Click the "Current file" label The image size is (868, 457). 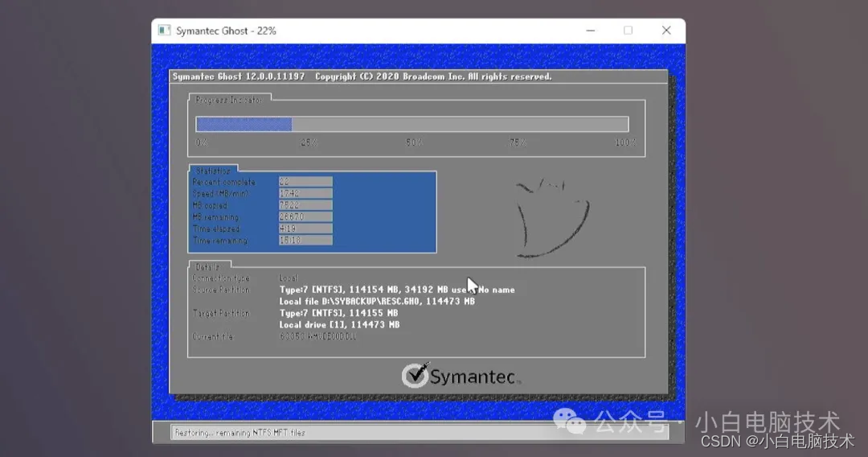click(x=212, y=336)
